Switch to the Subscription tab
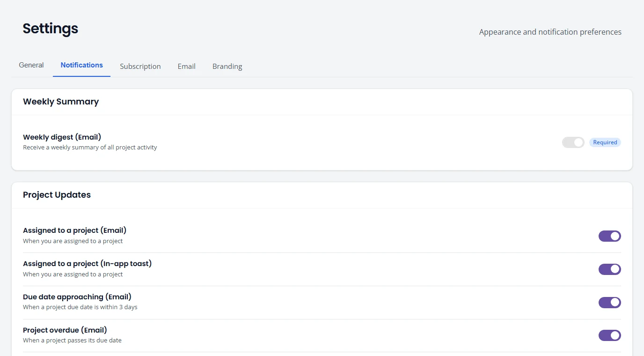644x356 pixels. click(x=140, y=66)
